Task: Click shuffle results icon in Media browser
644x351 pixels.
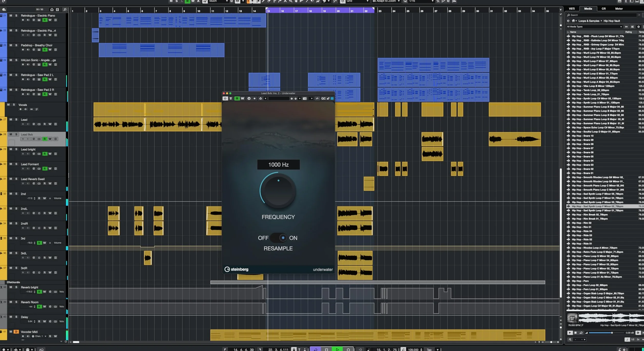Action: tap(632, 27)
